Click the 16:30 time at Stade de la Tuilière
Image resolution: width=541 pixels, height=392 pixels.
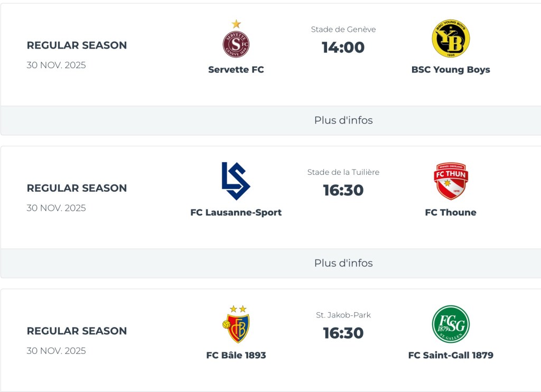point(343,190)
